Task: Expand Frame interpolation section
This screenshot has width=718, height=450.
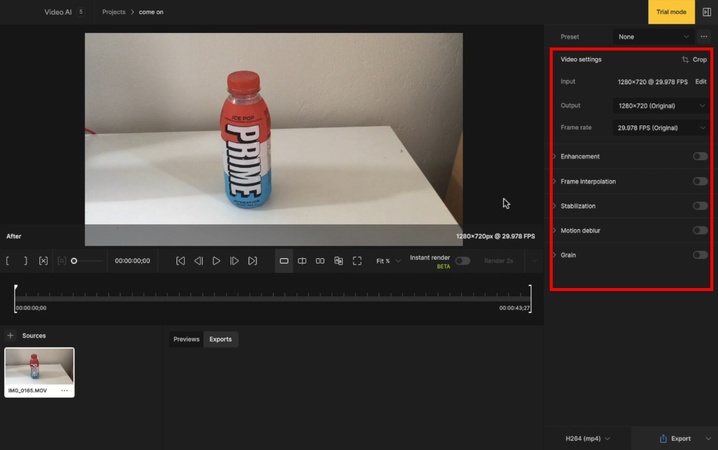Action: coord(554,181)
